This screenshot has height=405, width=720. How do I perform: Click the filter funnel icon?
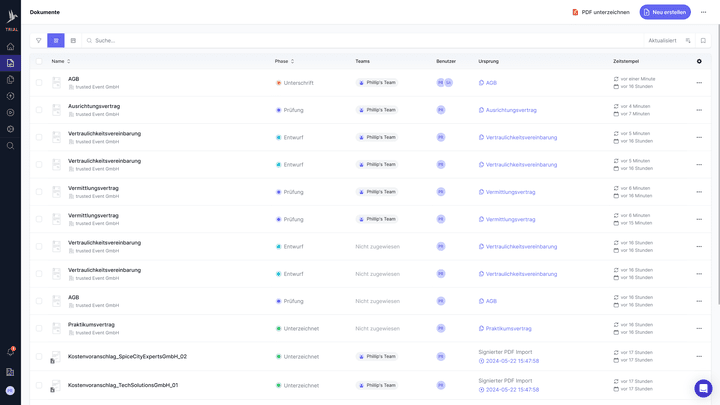point(39,41)
